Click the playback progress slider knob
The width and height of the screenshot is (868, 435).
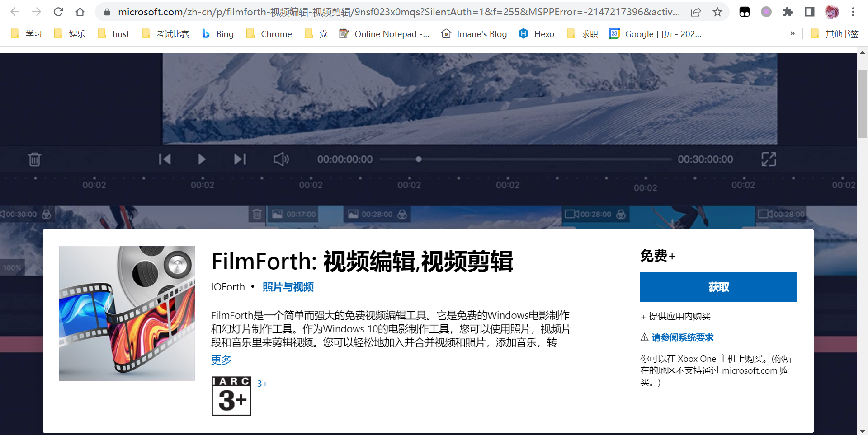tap(419, 159)
